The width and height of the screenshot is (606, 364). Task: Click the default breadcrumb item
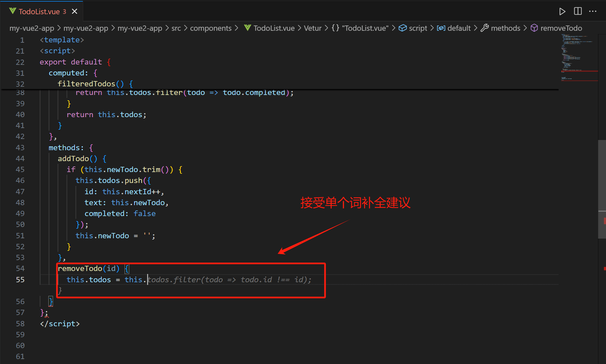click(x=459, y=28)
